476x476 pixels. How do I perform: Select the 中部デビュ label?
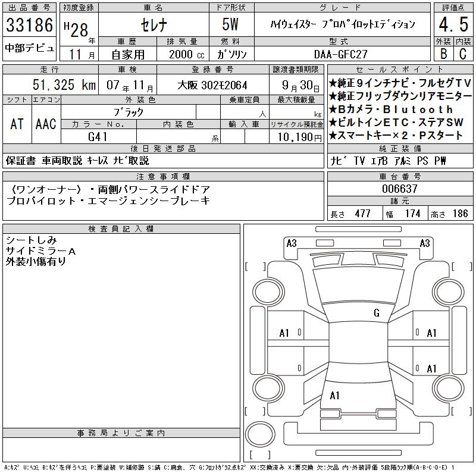point(29,48)
